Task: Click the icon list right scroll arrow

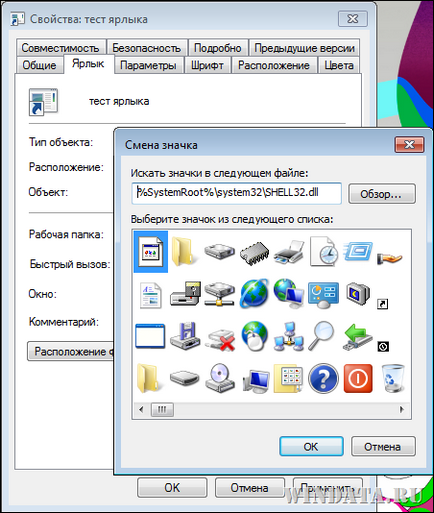Action: (402, 409)
